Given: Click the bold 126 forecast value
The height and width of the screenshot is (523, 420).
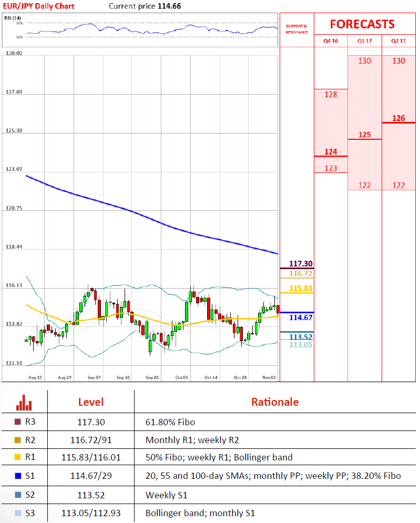Looking at the screenshot, I should pyautogui.click(x=398, y=118).
